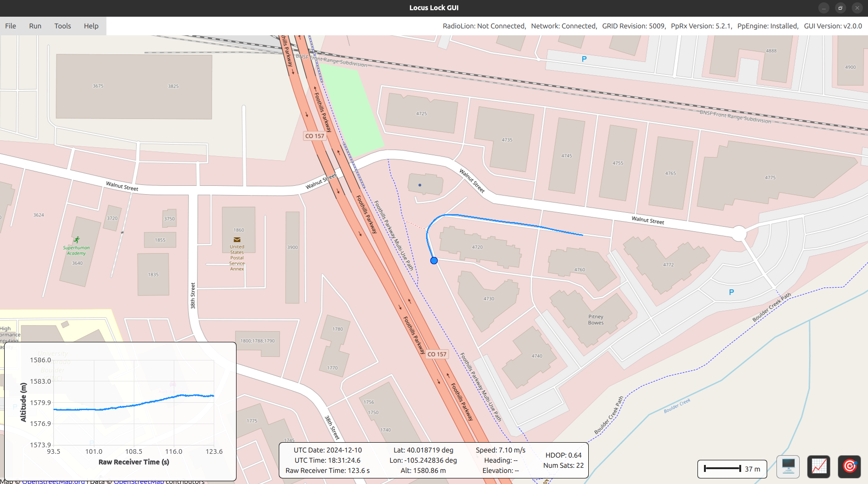The height and width of the screenshot is (484, 868).
Task: Click the 1586.0 altitude axis tick
Action: 40,360
